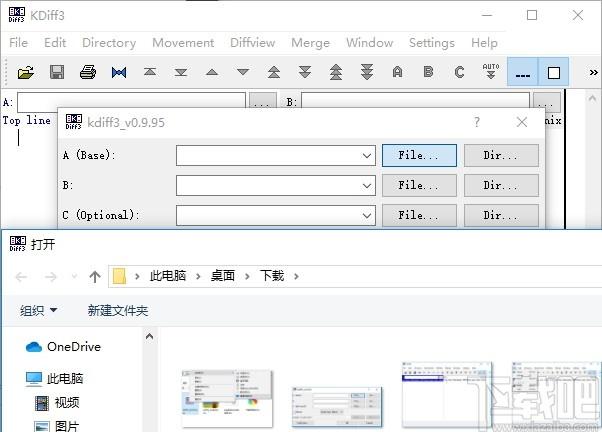Select 视频 folder in navigation pane
This screenshot has width=602, height=432.
point(57,402)
